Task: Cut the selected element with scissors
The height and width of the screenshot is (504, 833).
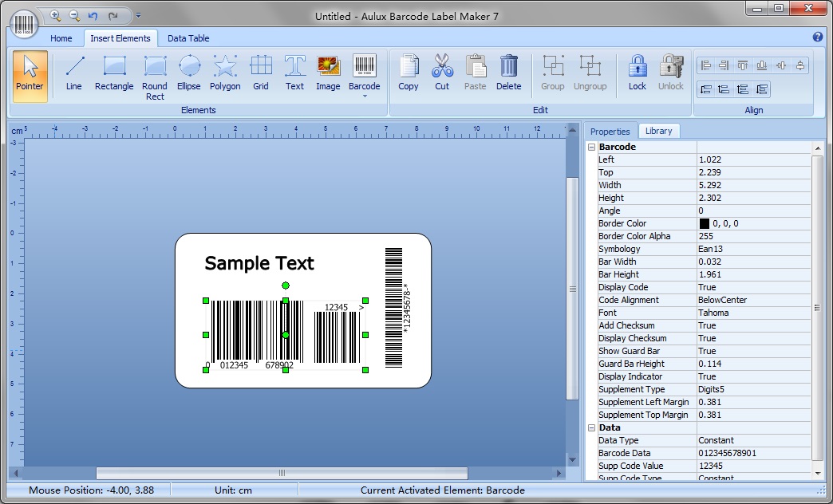Action: 442,73
